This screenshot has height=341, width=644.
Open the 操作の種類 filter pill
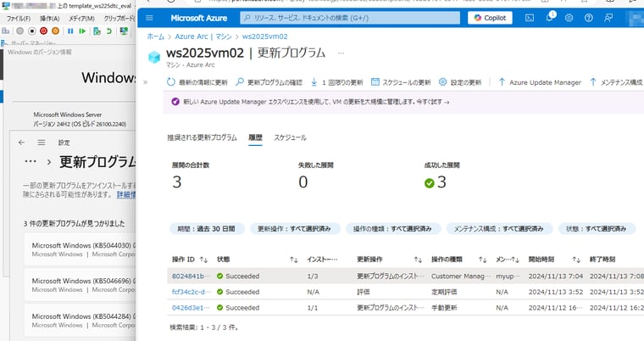[392, 229]
